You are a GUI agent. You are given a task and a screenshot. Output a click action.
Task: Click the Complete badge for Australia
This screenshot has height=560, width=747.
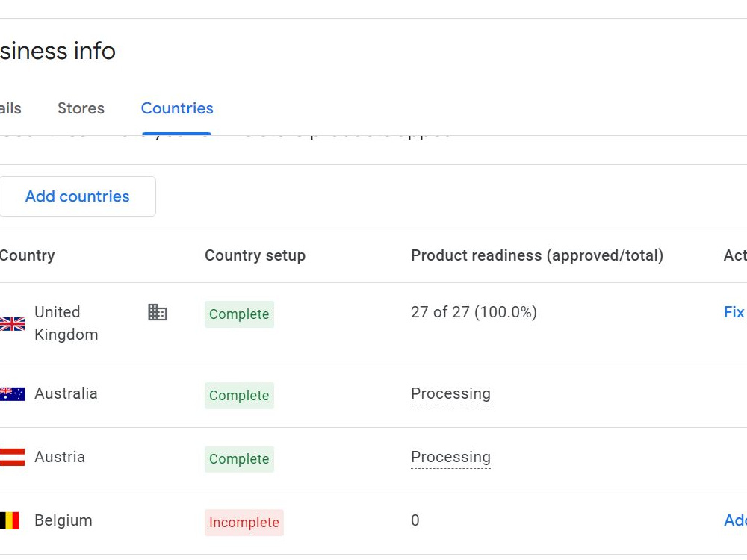(x=239, y=396)
